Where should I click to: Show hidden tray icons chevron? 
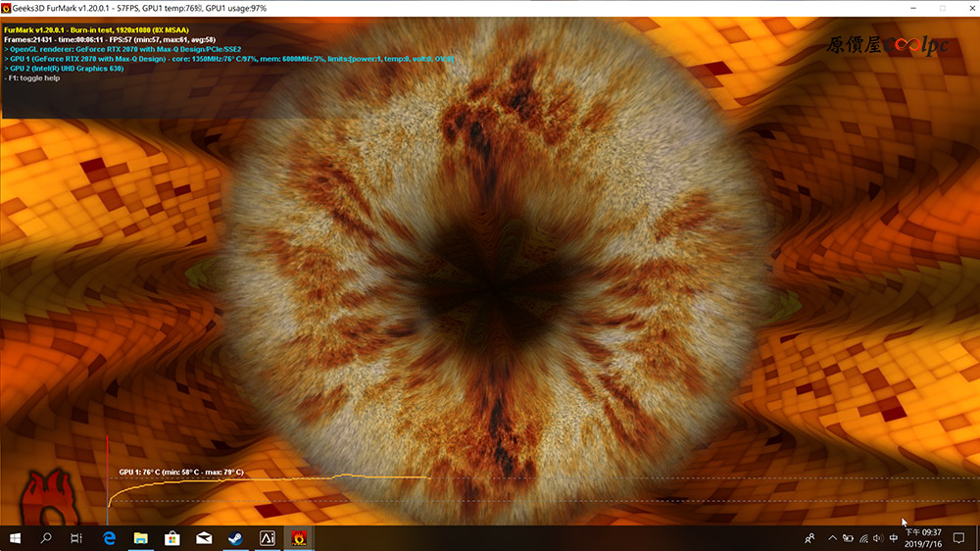pos(832,538)
